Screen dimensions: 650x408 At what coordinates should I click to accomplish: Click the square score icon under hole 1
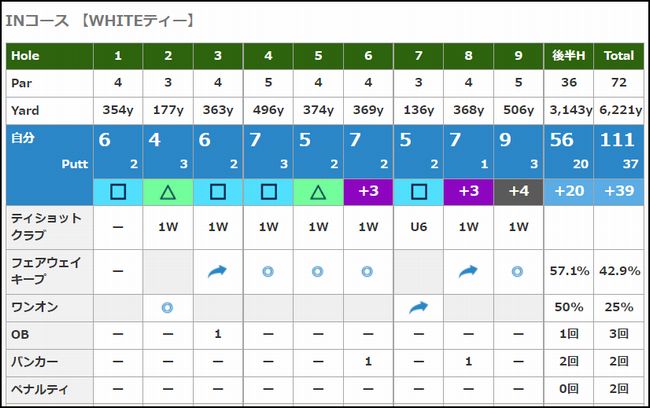(x=118, y=192)
